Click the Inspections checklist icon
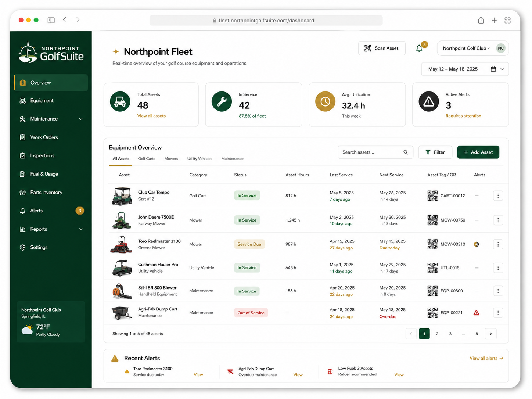The image size is (532, 399). (23, 156)
